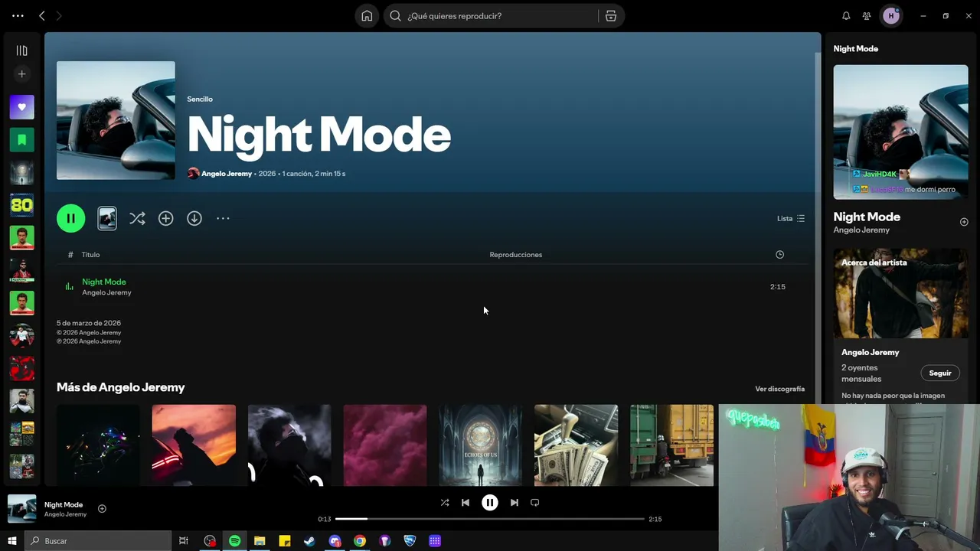Open the sunset silhouette album card
Viewport: 980px width, 551px height.
click(194, 445)
